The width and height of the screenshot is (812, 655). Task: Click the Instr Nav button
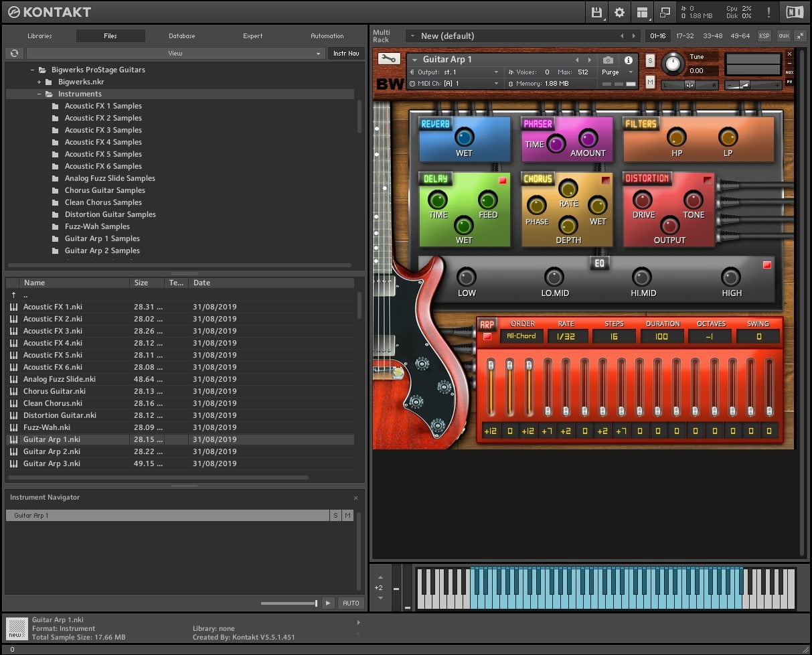[x=346, y=54]
